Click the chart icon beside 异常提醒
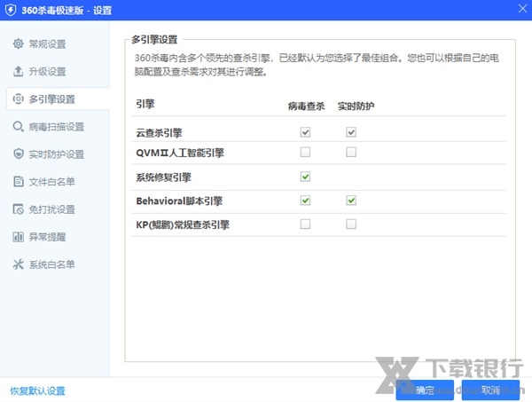532x402 pixels. pyautogui.click(x=18, y=237)
